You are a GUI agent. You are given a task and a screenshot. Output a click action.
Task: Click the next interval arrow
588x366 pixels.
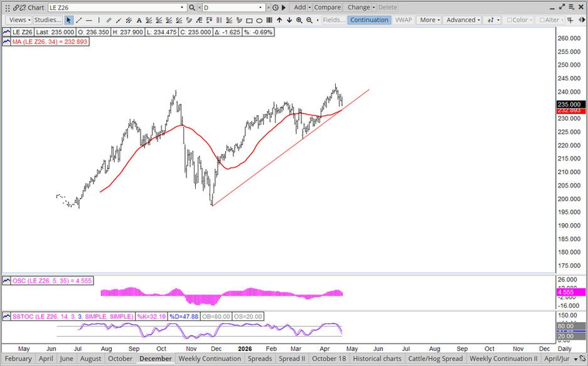pos(269,8)
